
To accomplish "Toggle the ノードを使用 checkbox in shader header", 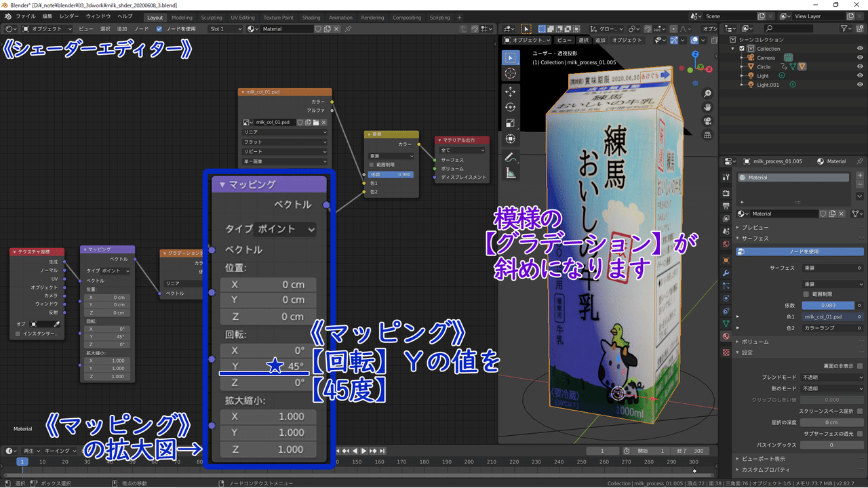I will pos(159,29).
